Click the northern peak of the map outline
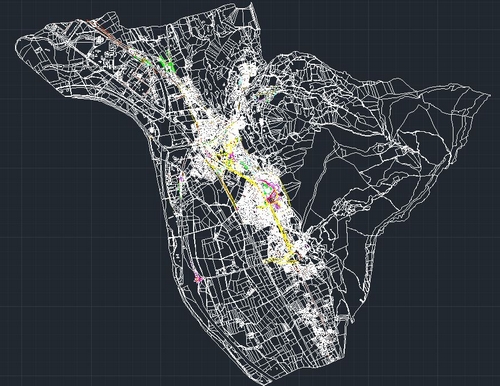This screenshot has width=500, height=386. point(251,5)
